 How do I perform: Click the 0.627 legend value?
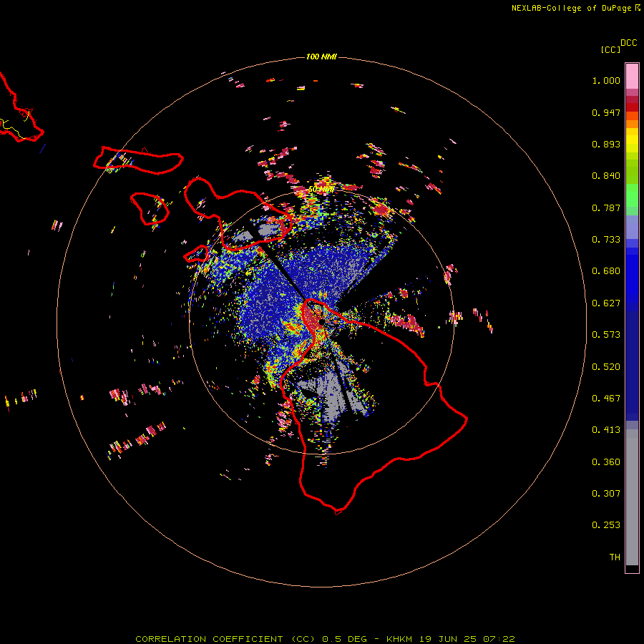tap(606, 303)
